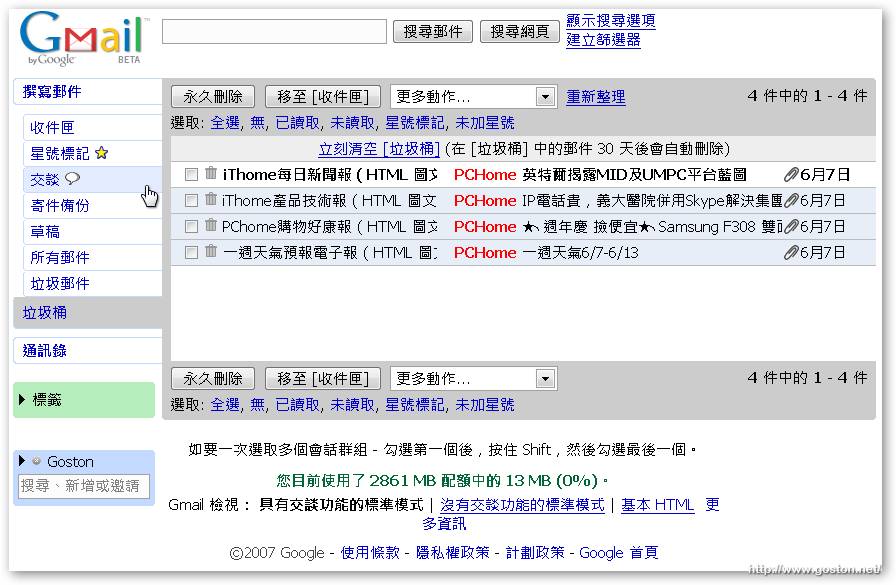Open the 使用條款 link
This screenshot has height=585, width=896.
(370, 552)
